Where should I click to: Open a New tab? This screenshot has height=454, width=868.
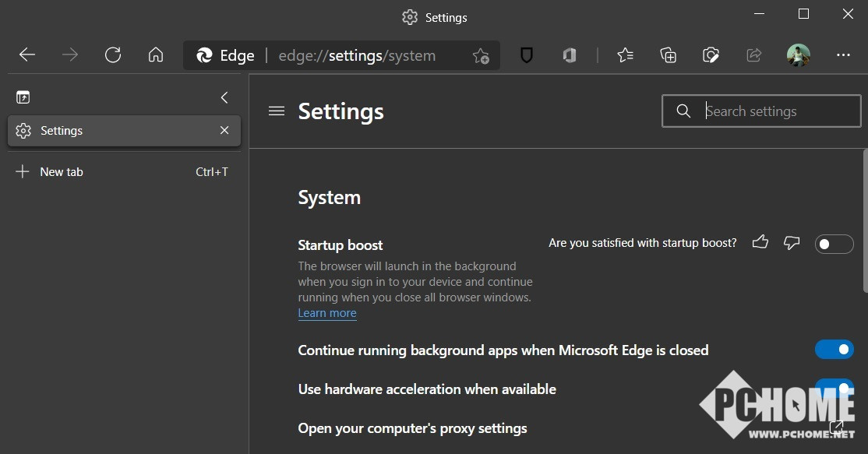point(62,172)
